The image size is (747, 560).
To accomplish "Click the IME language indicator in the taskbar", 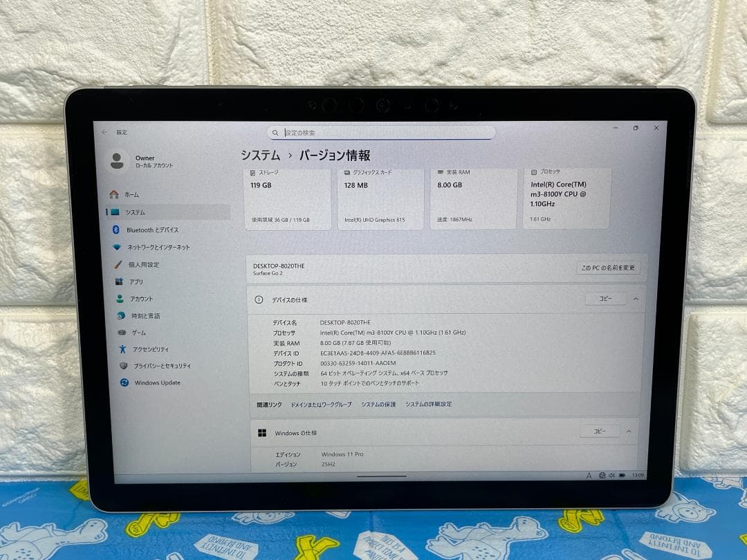I will point(589,475).
